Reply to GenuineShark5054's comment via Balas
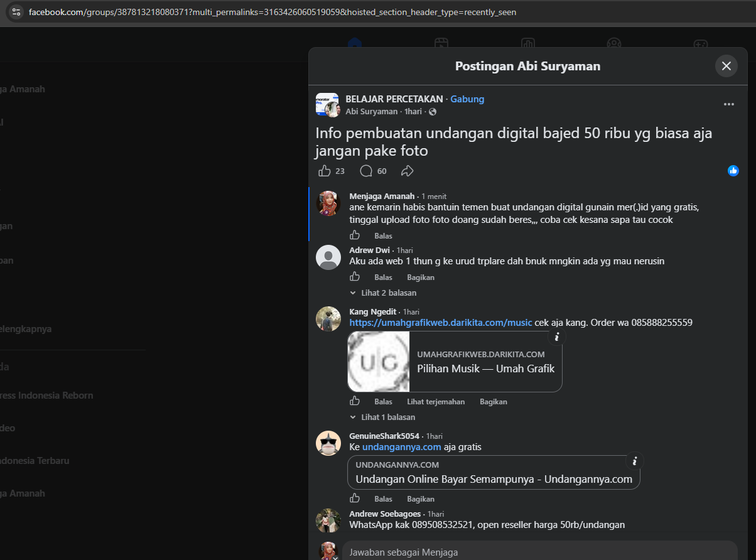The height and width of the screenshot is (560, 756). click(x=383, y=499)
